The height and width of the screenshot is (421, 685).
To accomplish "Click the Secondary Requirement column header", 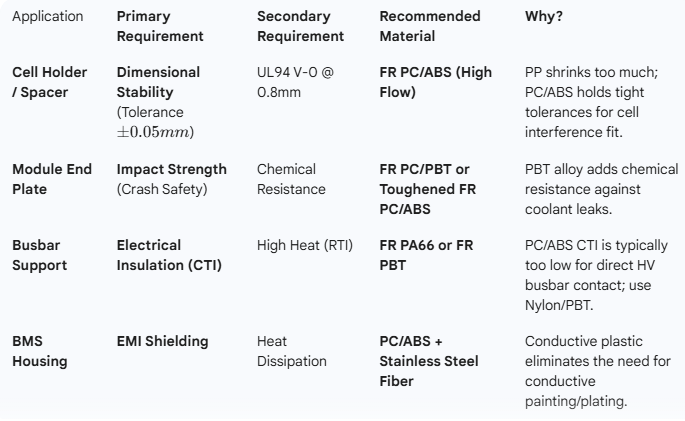I will click(300, 26).
